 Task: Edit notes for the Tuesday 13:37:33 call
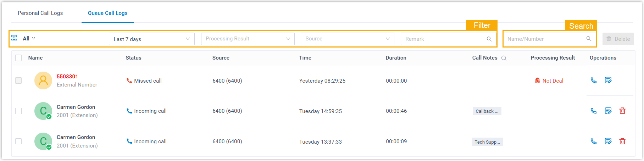click(x=608, y=141)
